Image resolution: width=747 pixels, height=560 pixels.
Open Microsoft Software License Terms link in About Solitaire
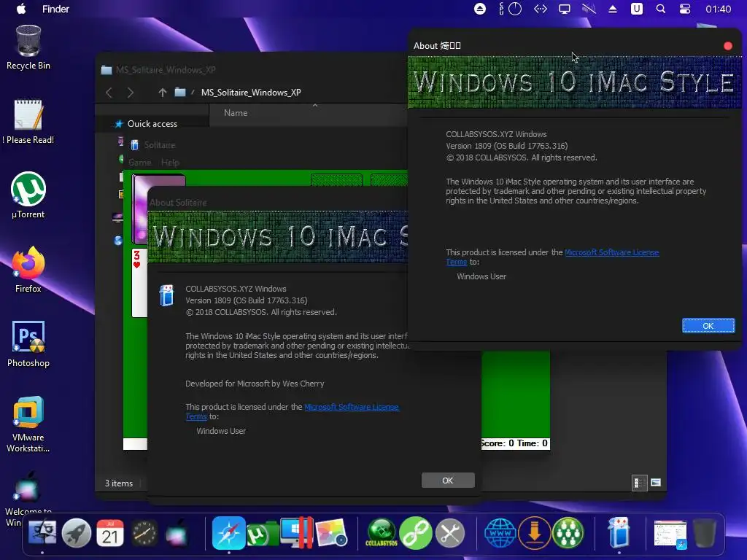[351, 407]
